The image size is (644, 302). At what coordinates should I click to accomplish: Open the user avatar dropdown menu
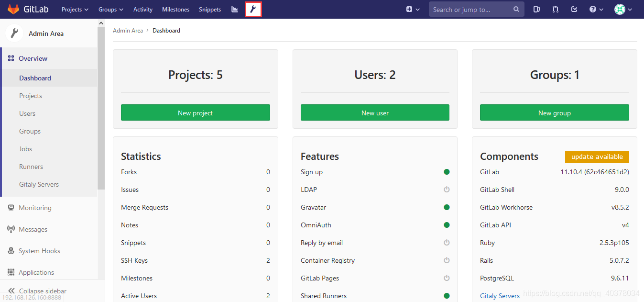(623, 9)
